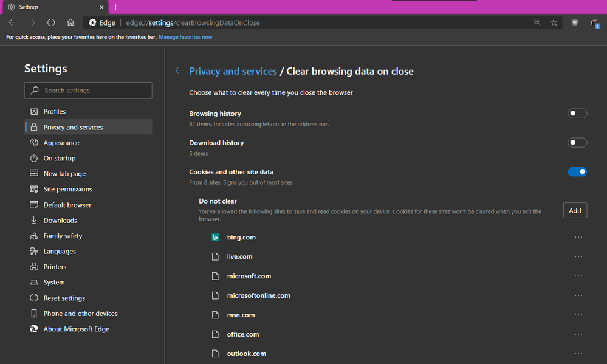Open Family safety settings

pyautogui.click(x=88, y=236)
